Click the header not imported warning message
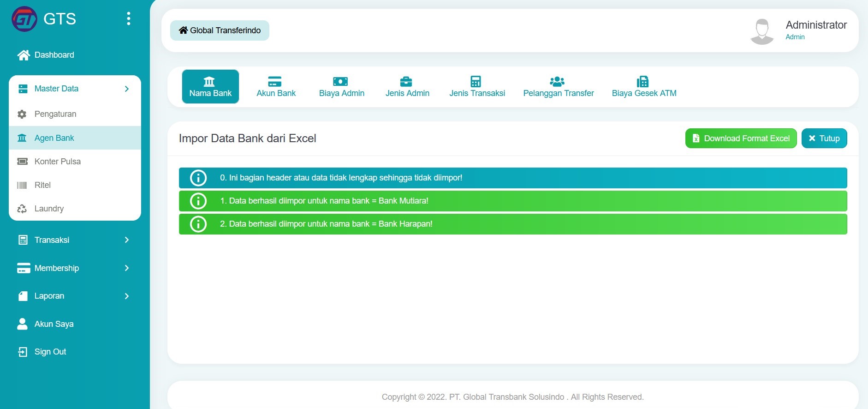 [x=513, y=178]
